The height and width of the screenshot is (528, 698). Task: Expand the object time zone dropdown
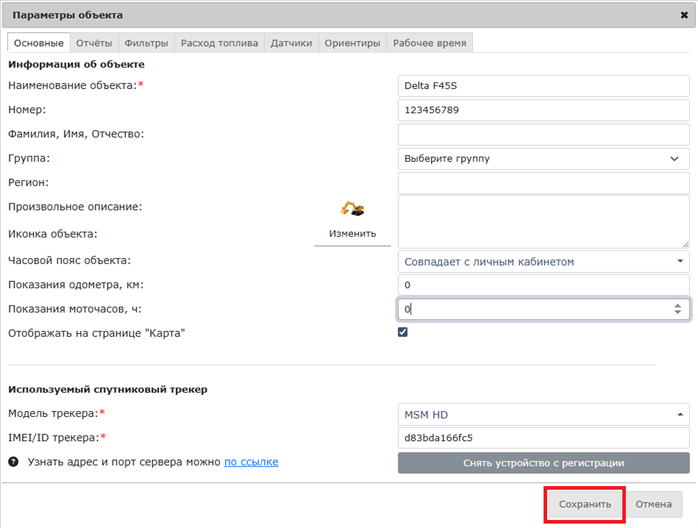pyautogui.click(x=543, y=262)
